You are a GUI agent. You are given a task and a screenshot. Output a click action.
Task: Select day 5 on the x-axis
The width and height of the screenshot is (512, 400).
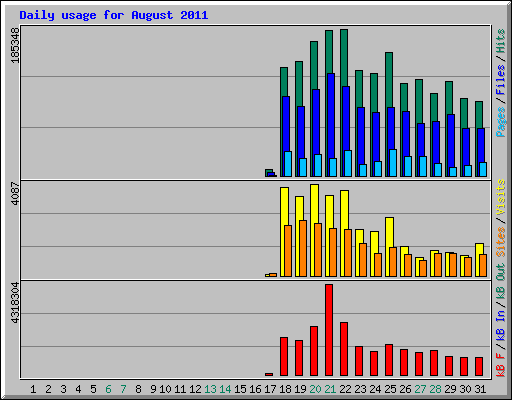[93, 389]
